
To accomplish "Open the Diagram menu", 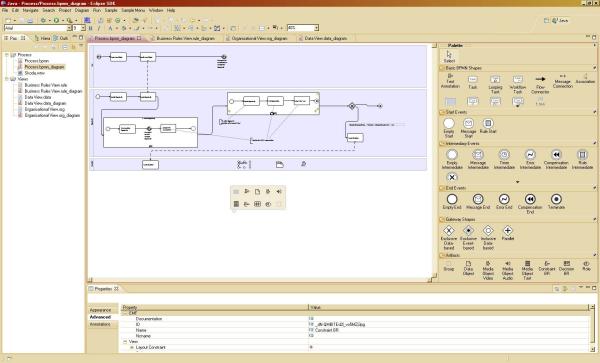I will tap(82, 10).
